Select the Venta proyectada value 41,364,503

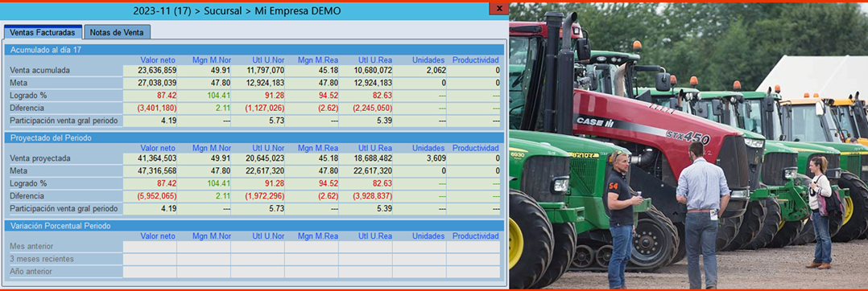[150, 158]
